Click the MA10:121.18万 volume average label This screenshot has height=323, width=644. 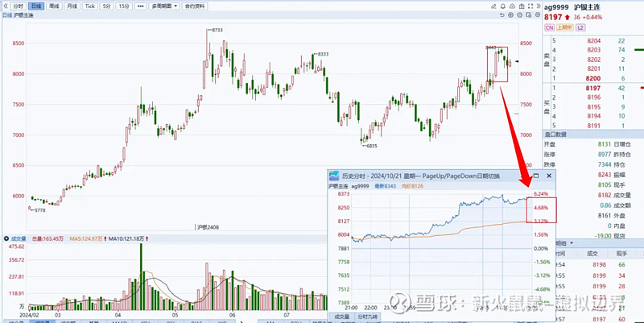point(128,238)
